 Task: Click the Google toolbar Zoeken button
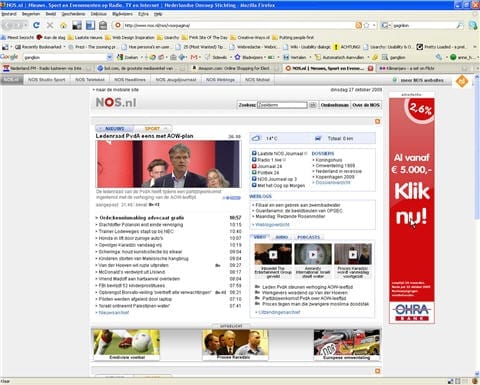coord(128,57)
